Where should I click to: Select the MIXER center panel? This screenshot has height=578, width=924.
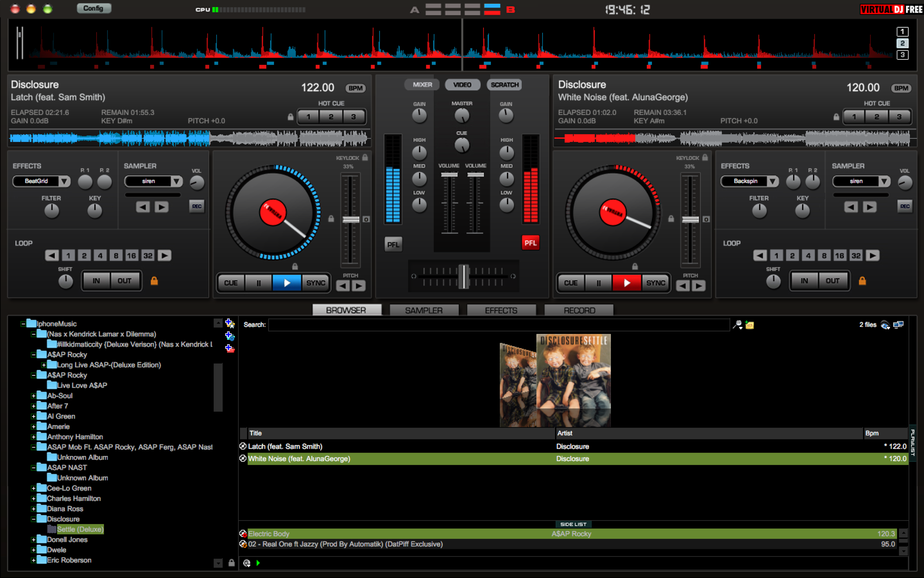422,84
